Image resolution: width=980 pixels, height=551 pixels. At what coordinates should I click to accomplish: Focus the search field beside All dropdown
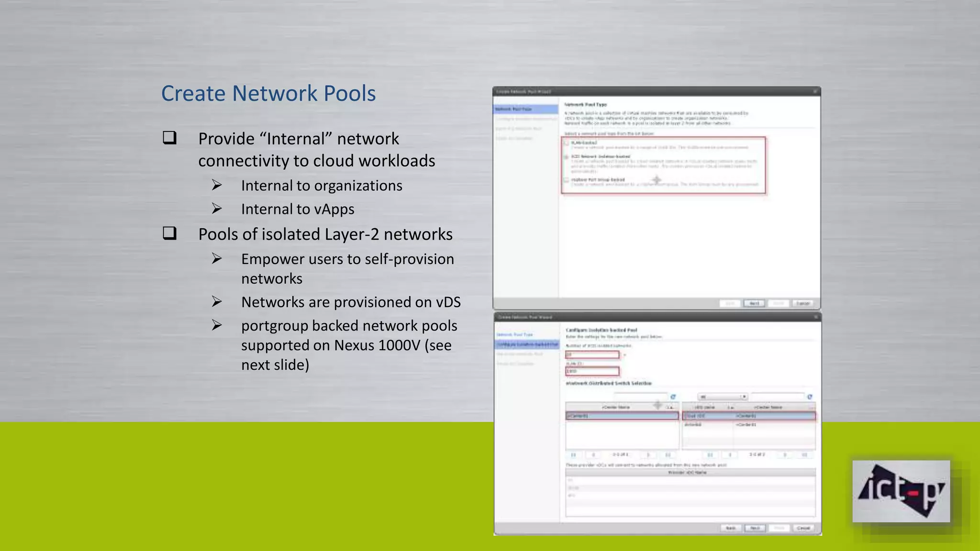click(778, 397)
